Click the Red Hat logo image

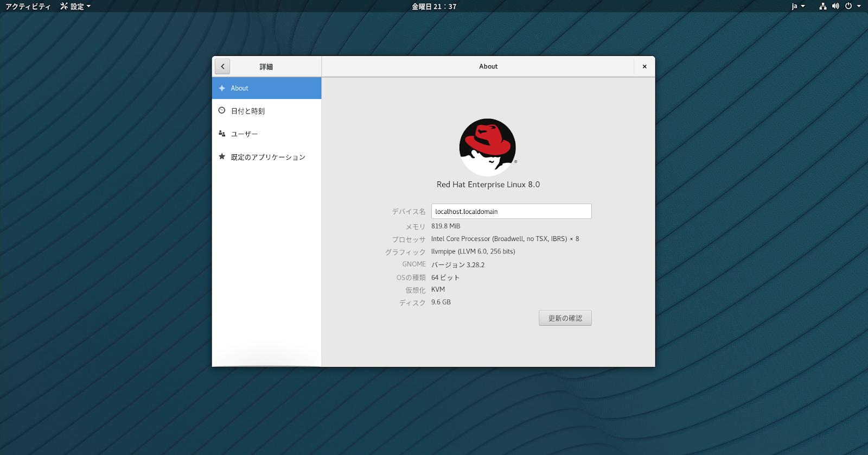(x=488, y=147)
